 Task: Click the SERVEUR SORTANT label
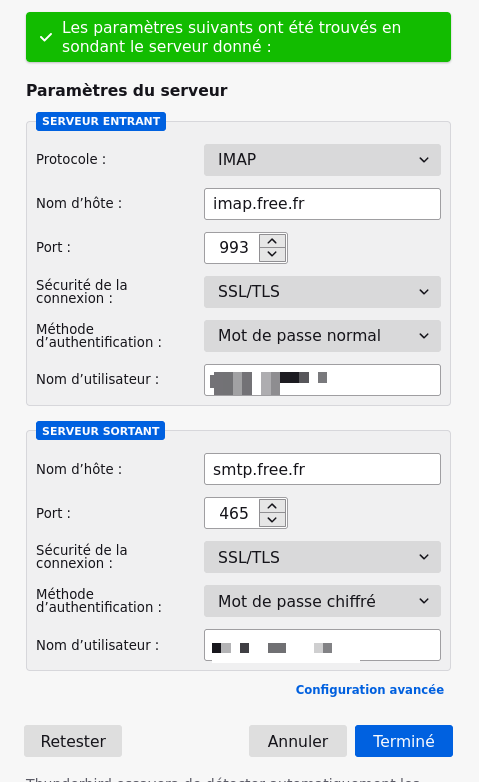pyautogui.click(x=100, y=431)
